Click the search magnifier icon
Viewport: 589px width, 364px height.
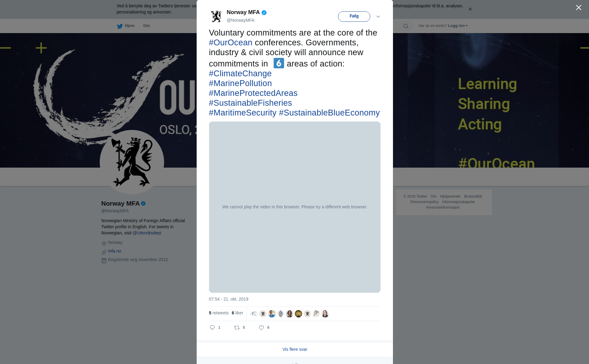[x=406, y=26]
